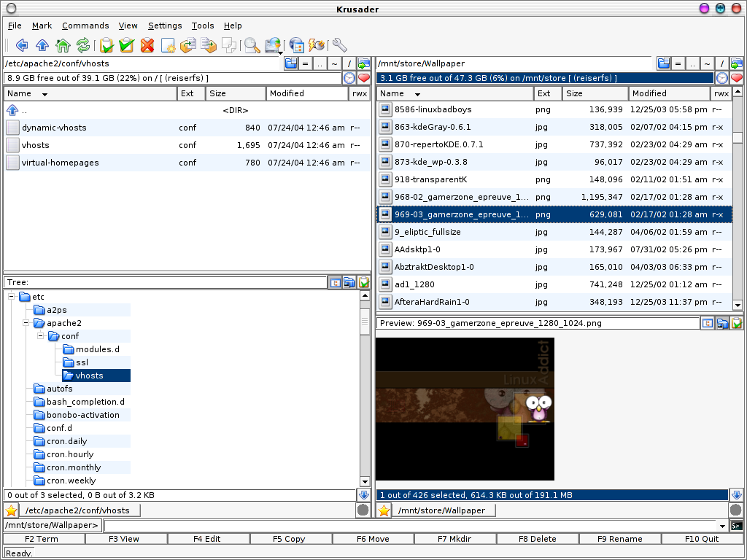The height and width of the screenshot is (560, 747).
Task: Click left panel '=' equal-path button
Action: click(306, 63)
